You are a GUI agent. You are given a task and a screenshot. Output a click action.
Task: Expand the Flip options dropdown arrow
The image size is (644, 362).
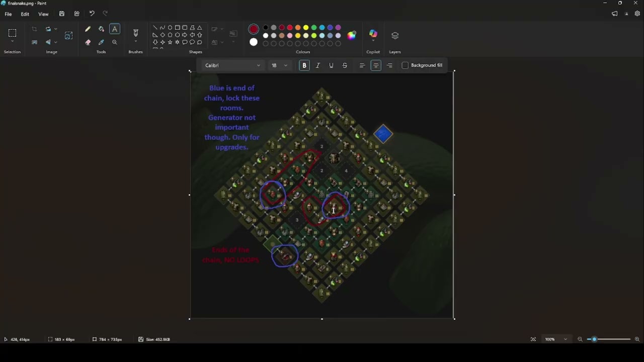[x=55, y=42]
